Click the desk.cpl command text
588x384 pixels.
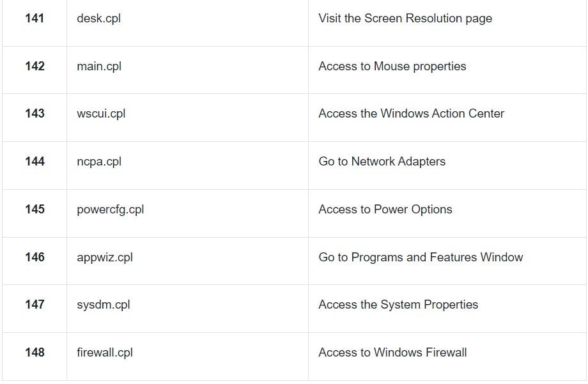(98, 19)
